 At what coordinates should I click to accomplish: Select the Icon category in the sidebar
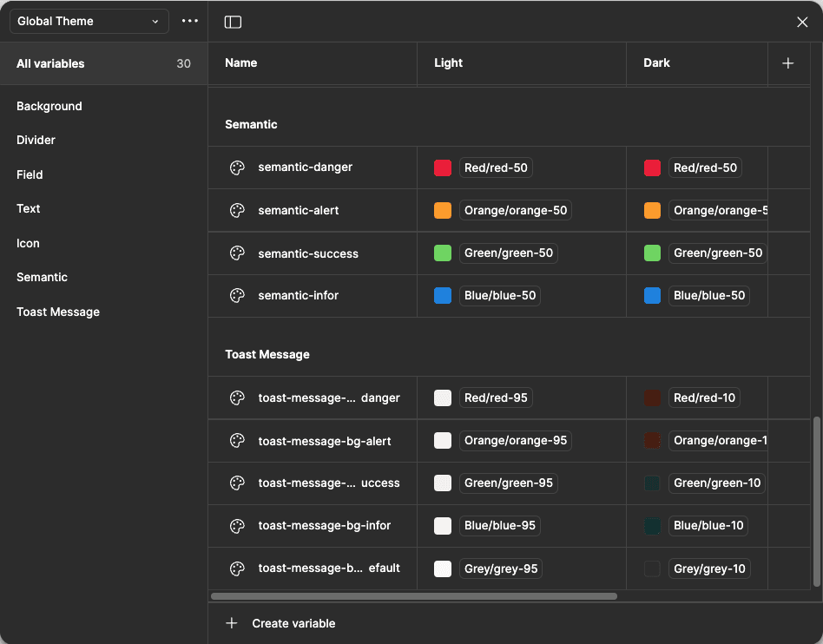27,243
